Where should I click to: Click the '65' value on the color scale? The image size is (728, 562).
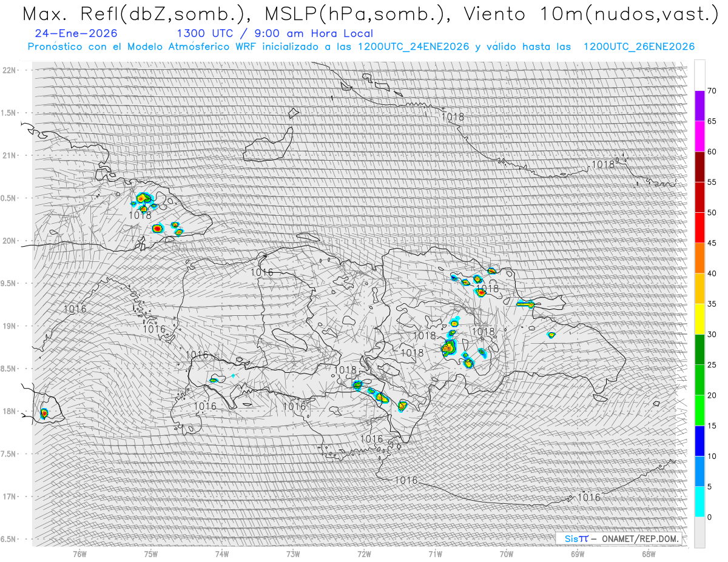click(712, 121)
